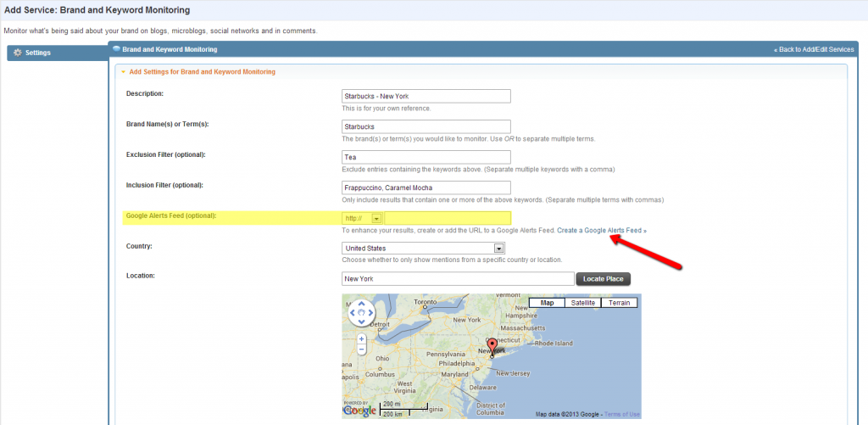Focus the Exclusion Filter field
This screenshot has height=425, width=868.
(426, 158)
